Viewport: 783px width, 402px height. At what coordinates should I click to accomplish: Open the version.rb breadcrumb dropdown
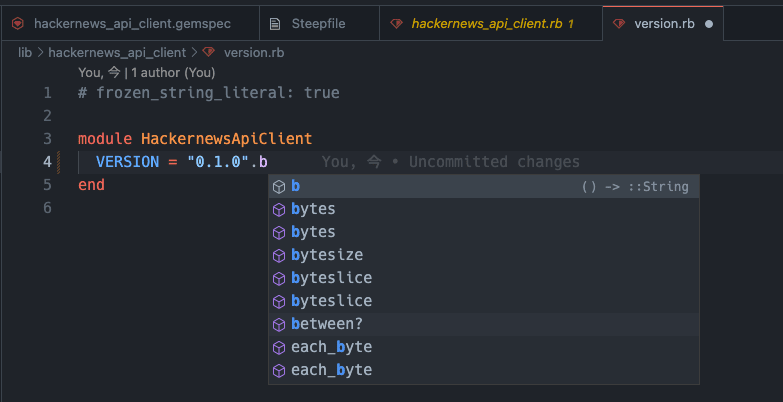coord(253,52)
